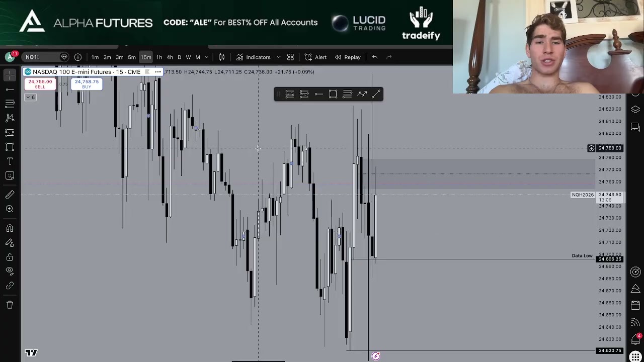Click the TradingView logo on the chart
Screen dimensions: 644x362
[x=31, y=352]
